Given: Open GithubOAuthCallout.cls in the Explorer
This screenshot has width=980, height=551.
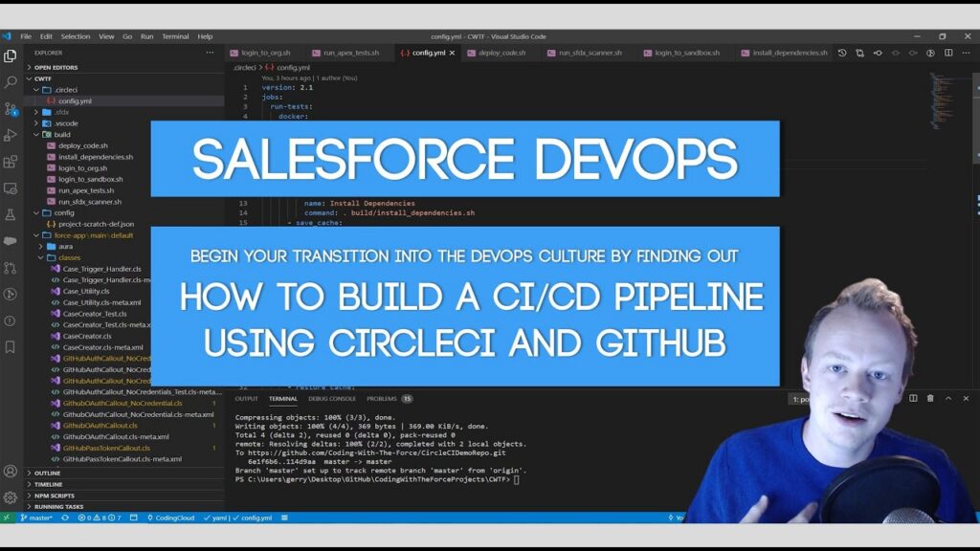Looking at the screenshot, I should (x=100, y=426).
